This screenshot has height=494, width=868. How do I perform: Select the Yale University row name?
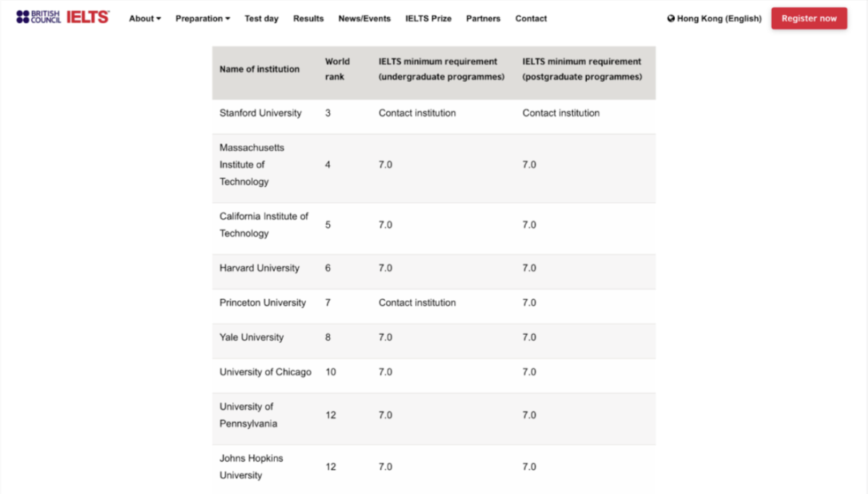tap(251, 338)
